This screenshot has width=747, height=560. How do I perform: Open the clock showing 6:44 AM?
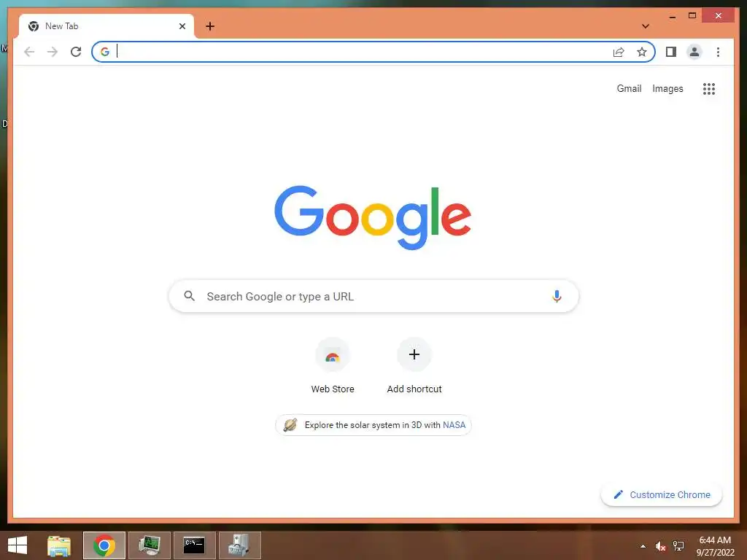point(715,546)
